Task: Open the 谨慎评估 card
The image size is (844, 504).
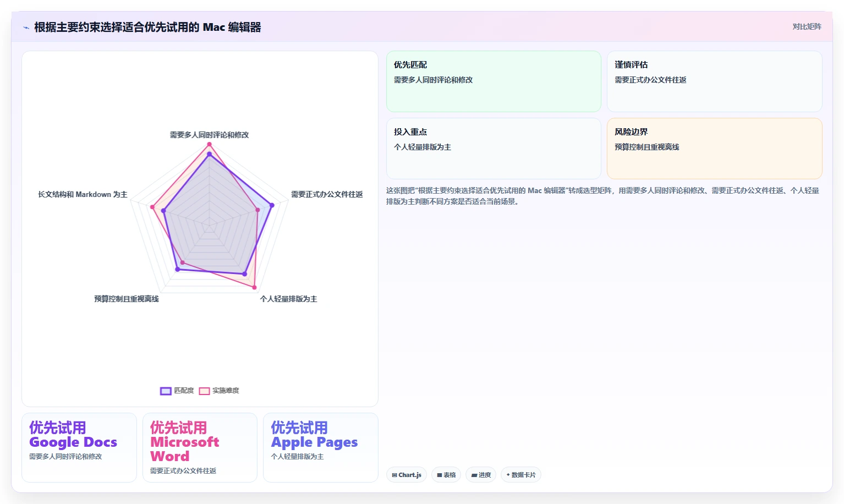Action: pyautogui.click(x=714, y=81)
